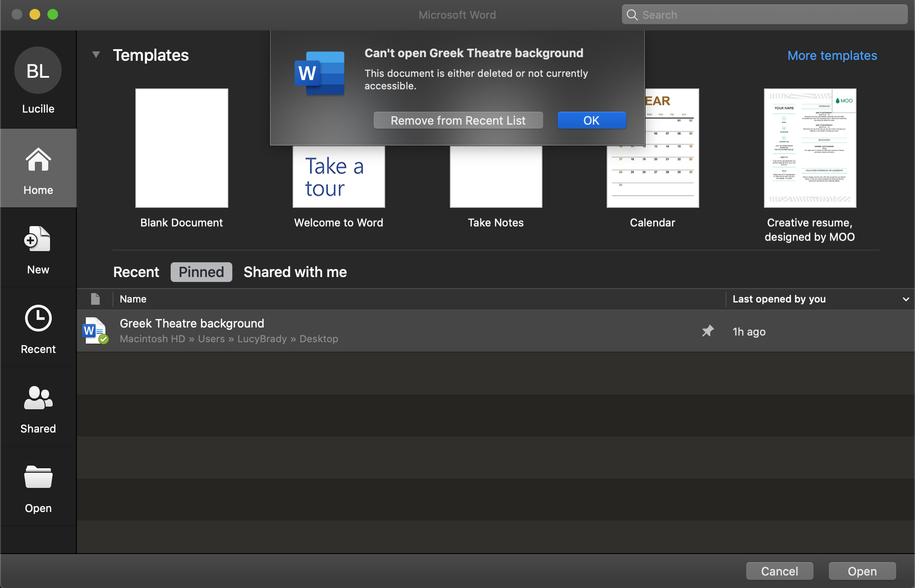Choose the Welcome to Word tour template

339,176
